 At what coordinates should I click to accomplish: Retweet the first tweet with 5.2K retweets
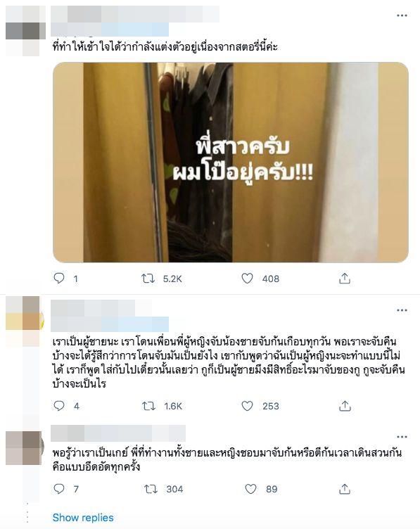click(x=148, y=279)
